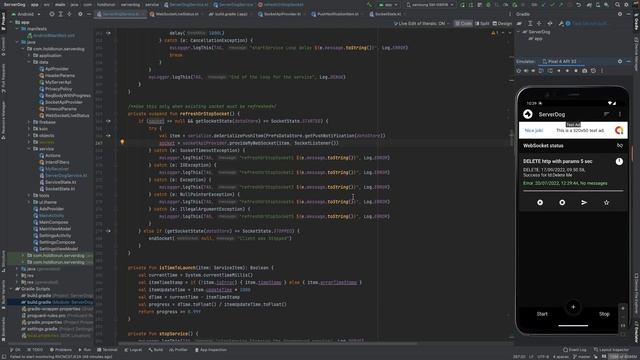The height and width of the screenshot is (360, 640).
Task: Click the emulator volume up icon
Action: [526, 71]
